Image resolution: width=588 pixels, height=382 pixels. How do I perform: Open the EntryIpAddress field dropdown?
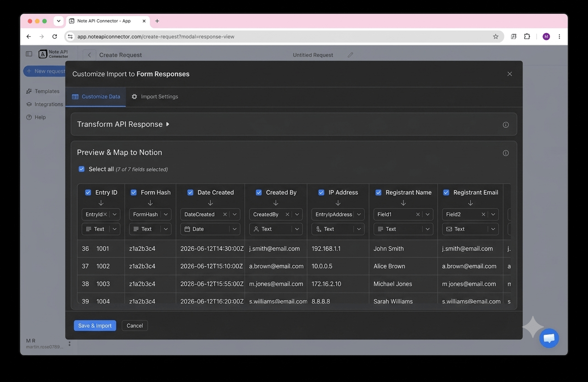click(x=338, y=214)
